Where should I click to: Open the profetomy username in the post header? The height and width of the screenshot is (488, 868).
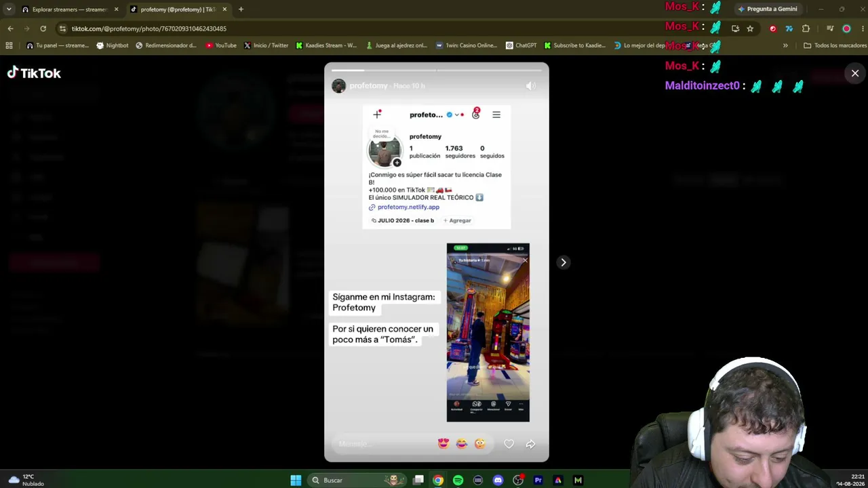(x=368, y=85)
